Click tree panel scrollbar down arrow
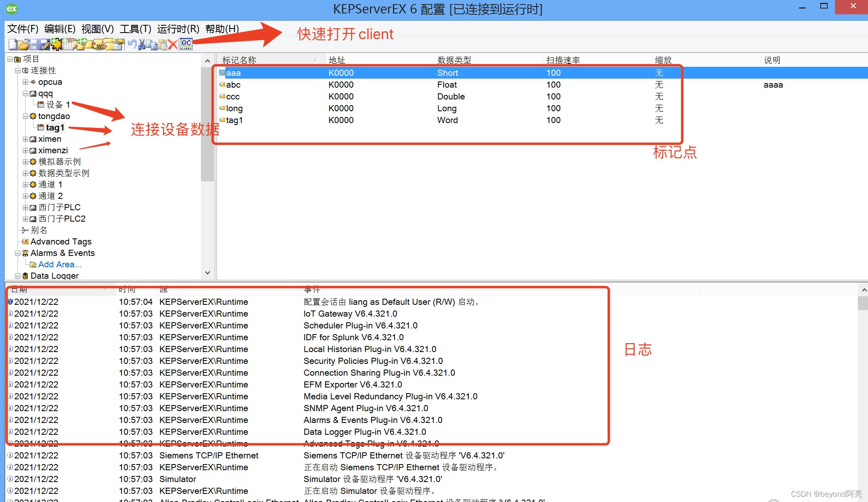This screenshot has height=502, width=868. (x=207, y=273)
